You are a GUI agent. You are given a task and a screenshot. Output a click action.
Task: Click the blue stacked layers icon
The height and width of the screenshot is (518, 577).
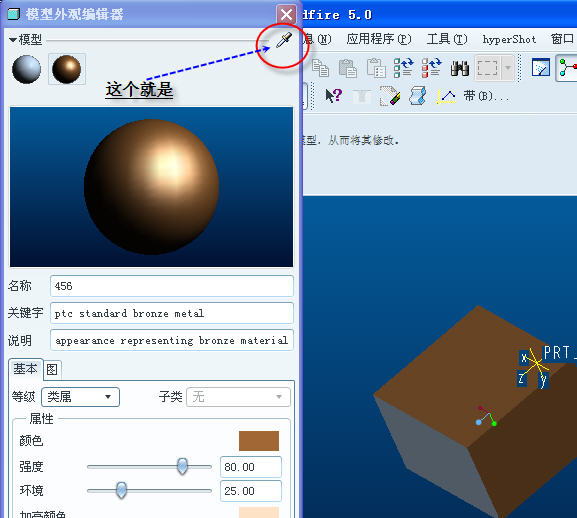tap(418, 96)
